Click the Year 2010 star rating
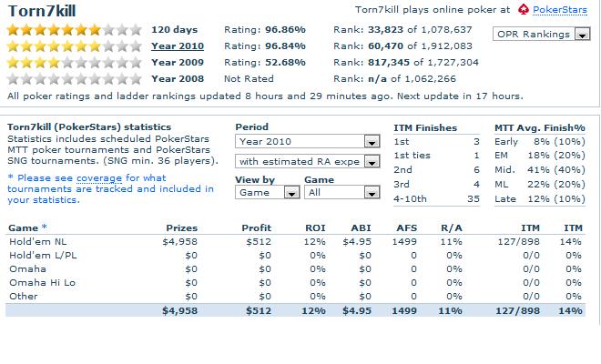Screen dimensions: 601x364 click(x=73, y=45)
